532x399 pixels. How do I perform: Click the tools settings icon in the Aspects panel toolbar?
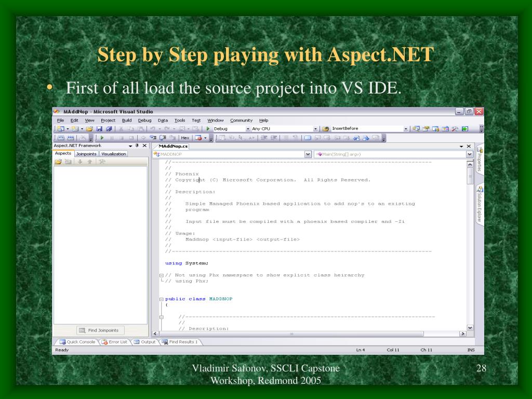tap(102, 162)
